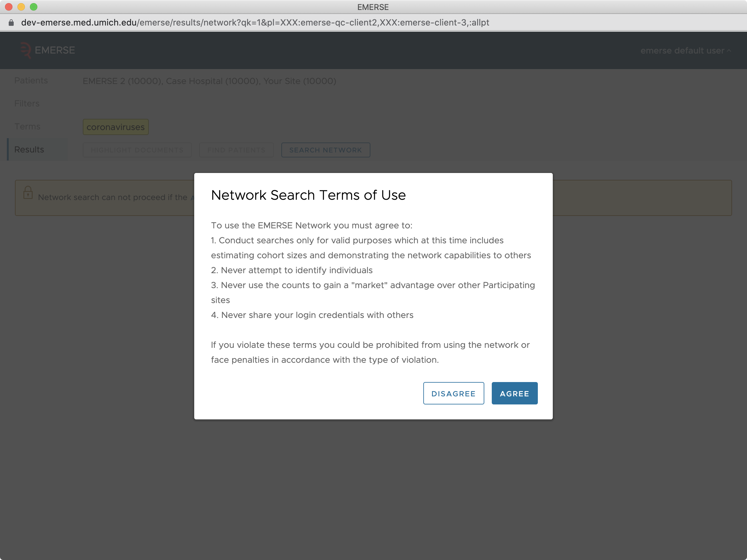Select the Results sidebar item
This screenshot has width=747, height=560.
coord(37,150)
